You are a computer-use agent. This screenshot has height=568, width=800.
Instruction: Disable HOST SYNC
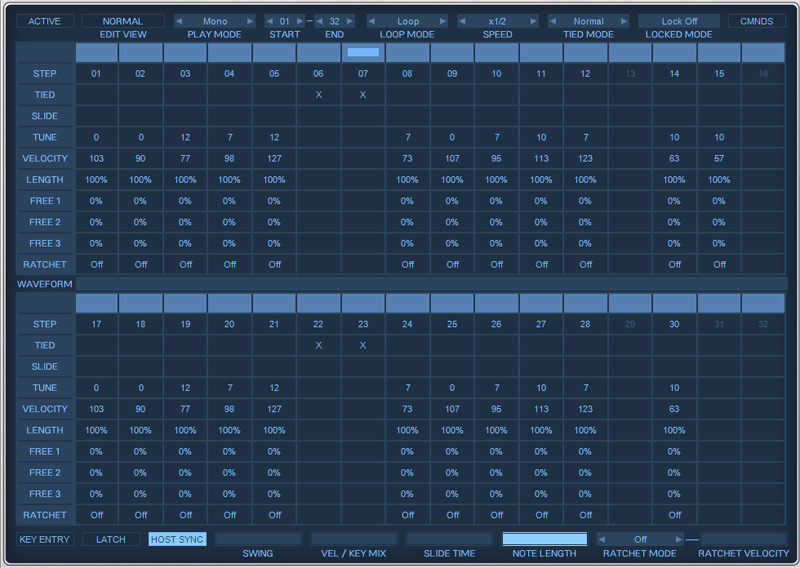(x=177, y=539)
